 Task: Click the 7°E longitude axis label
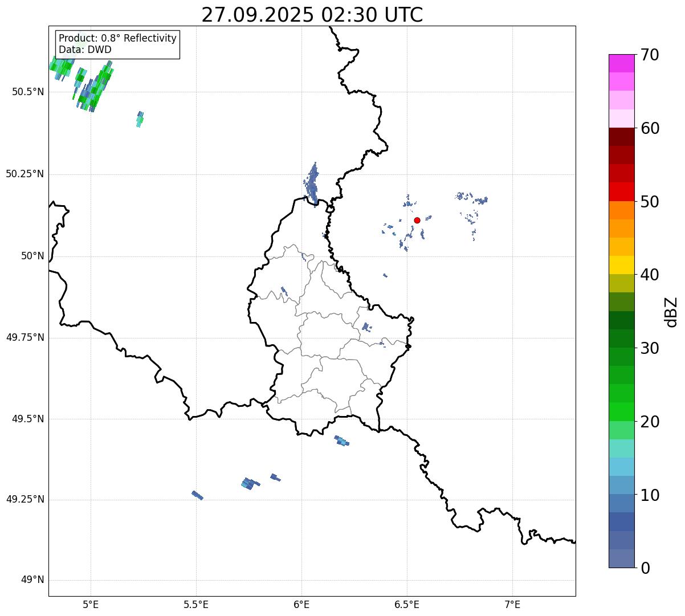[512, 605]
